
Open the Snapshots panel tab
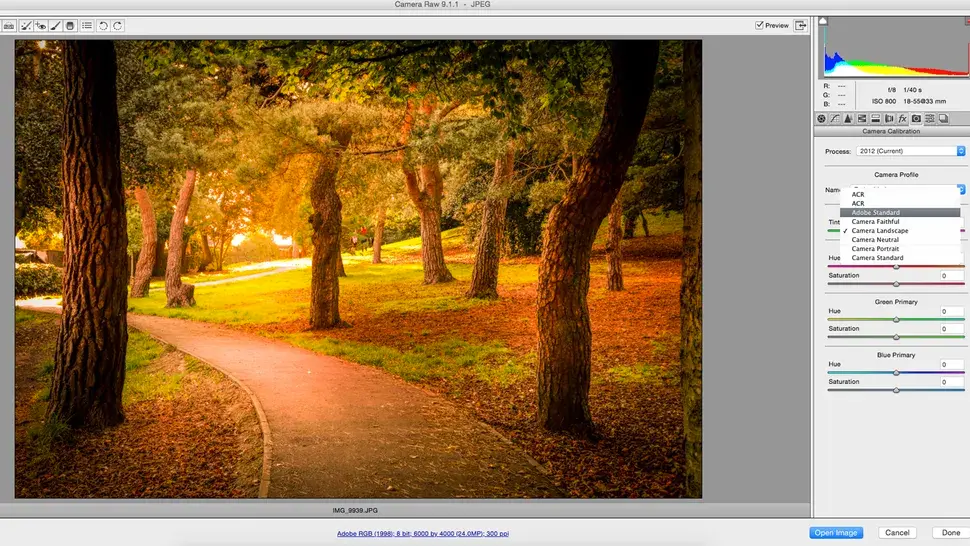943,118
